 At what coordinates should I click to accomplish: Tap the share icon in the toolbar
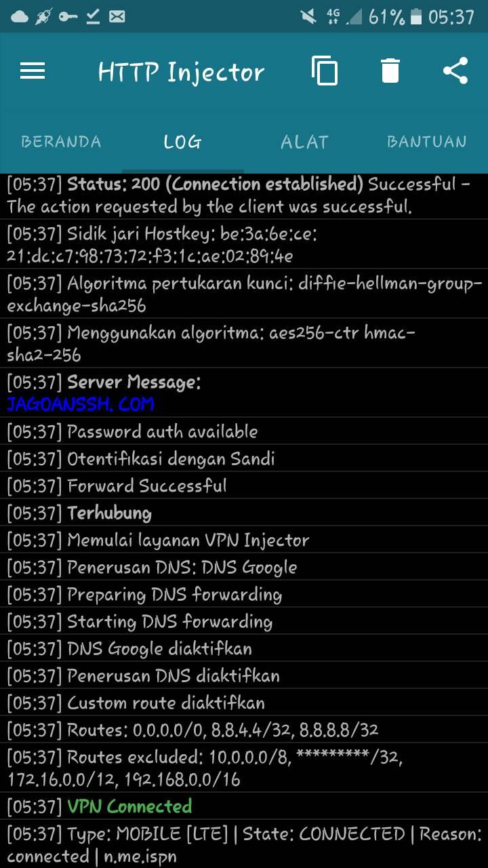tap(455, 71)
